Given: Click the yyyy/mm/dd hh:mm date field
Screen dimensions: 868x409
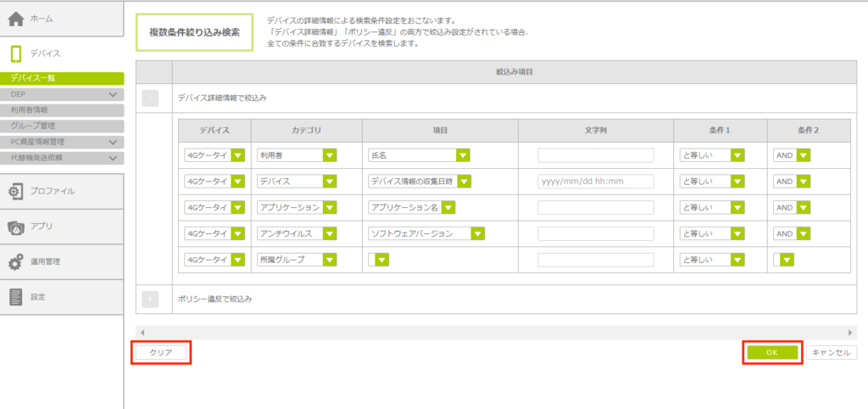Looking at the screenshot, I should coord(595,182).
